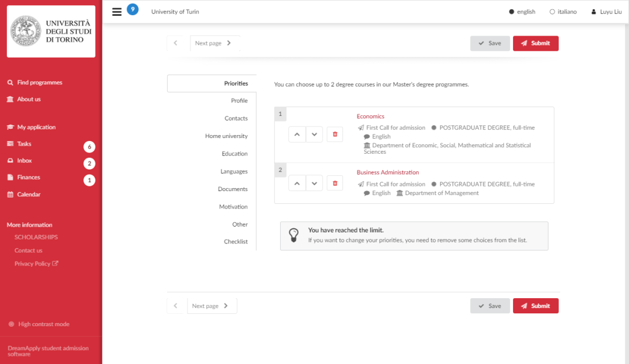Image resolution: width=629 pixels, height=364 pixels.
Task: Click the Inbox badge showing 2
Action: click(x=90, y=164)
